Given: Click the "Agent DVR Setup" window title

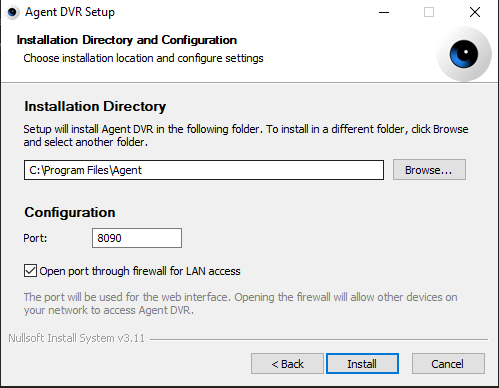Looking at the screenshot, I should click(70, 12).
